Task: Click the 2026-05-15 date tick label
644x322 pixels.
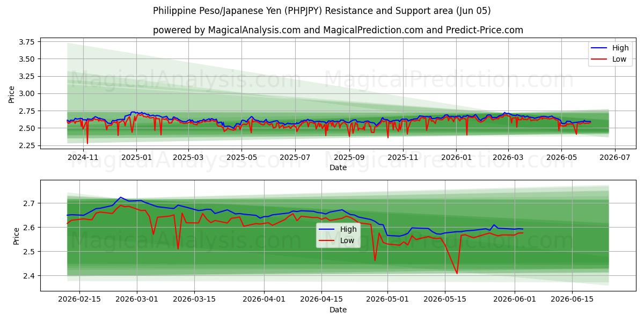Action: coord(444,299)
